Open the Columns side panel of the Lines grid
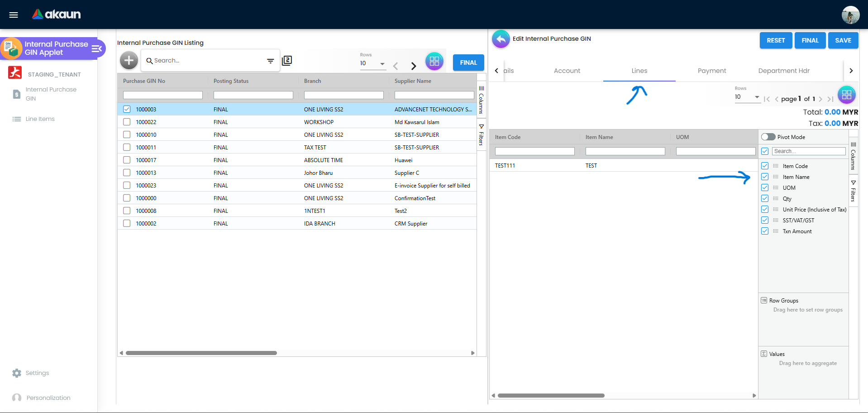This screenshot has height=413, width=868. (x=853, y=156)
